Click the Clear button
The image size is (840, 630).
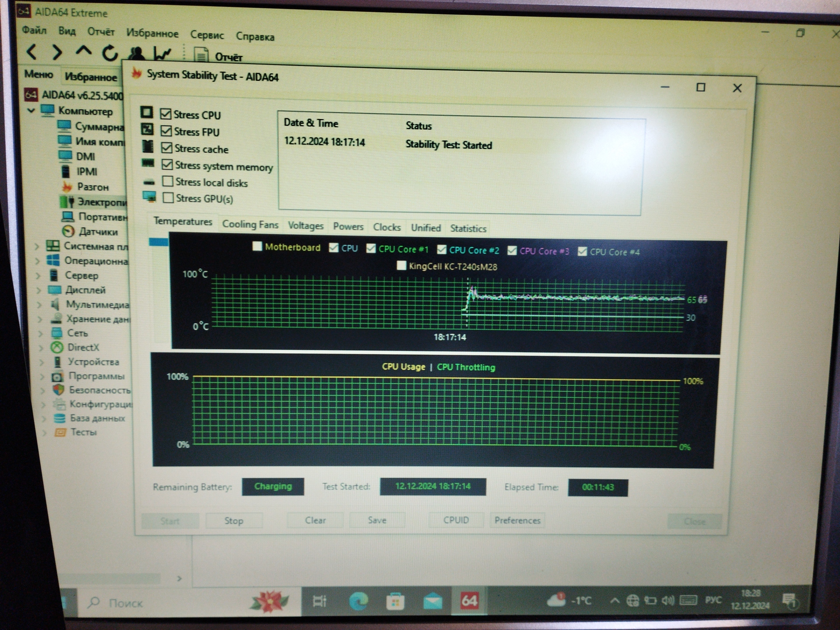(x=315, y=520)
